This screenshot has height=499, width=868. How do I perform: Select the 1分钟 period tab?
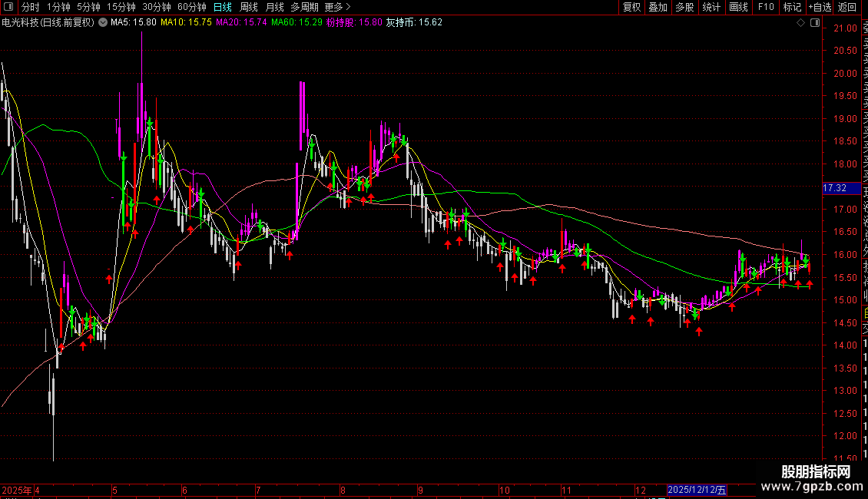pyautogui.click(x=58, y=7)
